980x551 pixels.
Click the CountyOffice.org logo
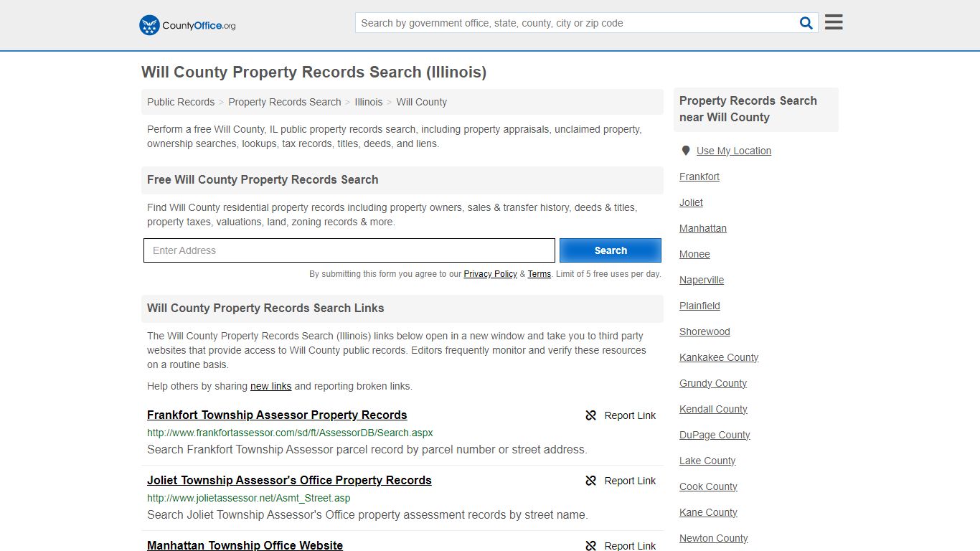[x=187, y=25]
